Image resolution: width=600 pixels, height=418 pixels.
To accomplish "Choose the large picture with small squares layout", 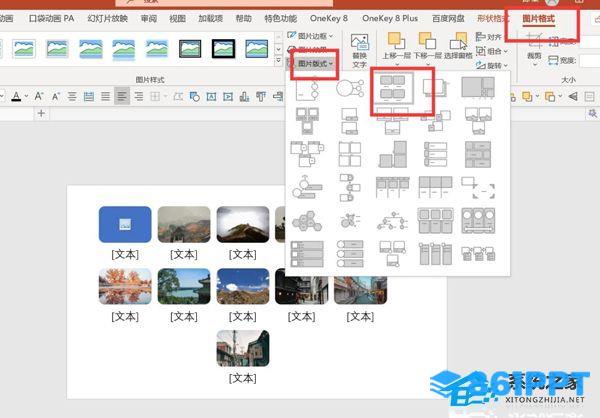I will tap(478, 88).
